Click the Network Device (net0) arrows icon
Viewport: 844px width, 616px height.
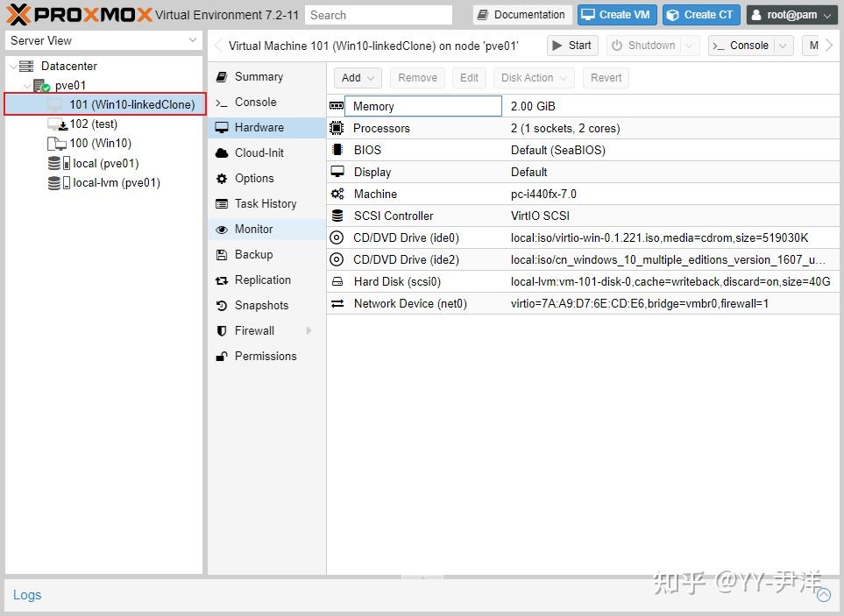[x=337, y=303]
